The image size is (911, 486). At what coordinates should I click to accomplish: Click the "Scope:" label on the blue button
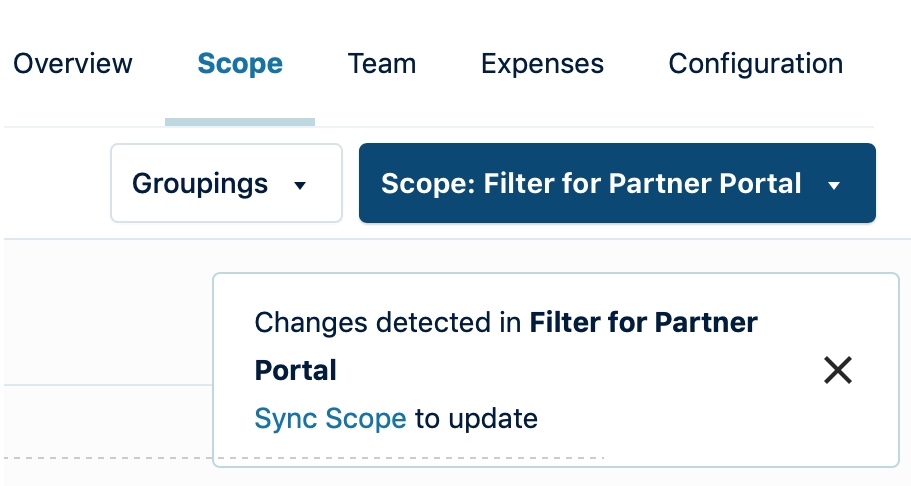point(415,184)
